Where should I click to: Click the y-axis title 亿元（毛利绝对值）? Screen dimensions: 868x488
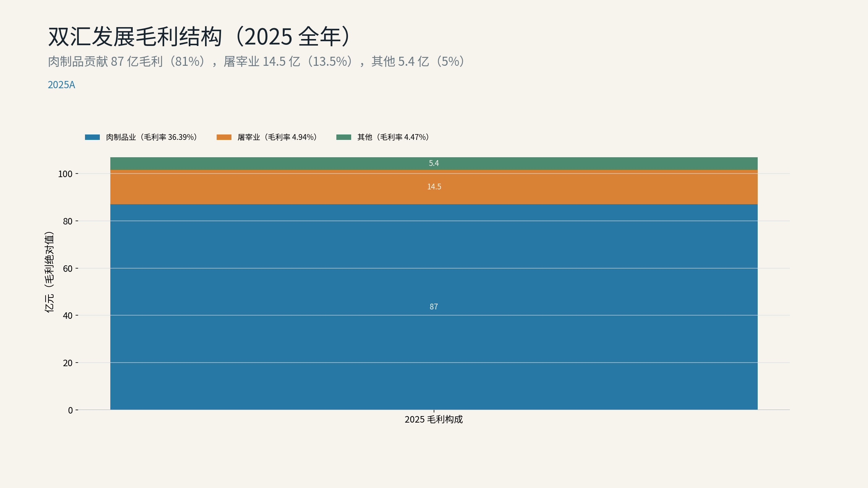click(49, 272)
